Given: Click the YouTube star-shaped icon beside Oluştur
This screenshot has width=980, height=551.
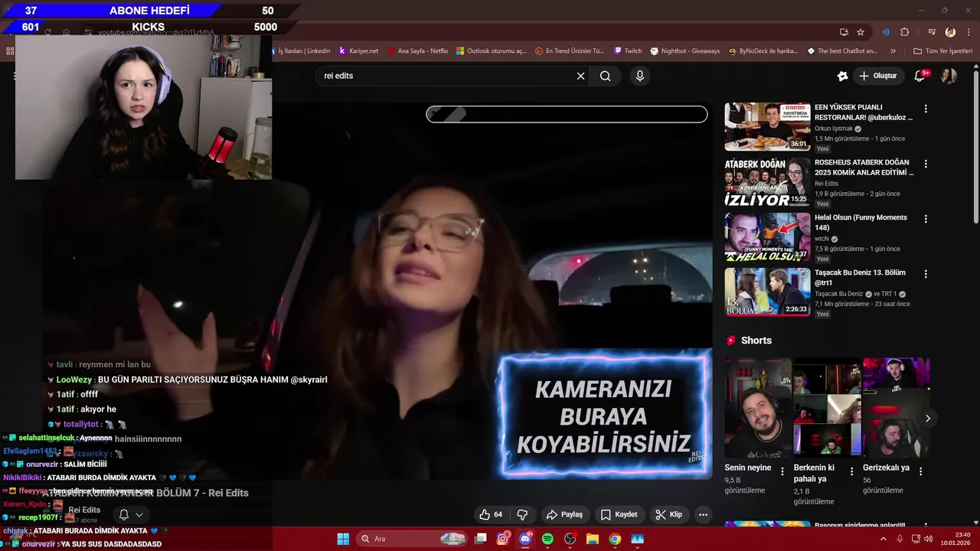Looking at the screenshot, I should 842,76.
